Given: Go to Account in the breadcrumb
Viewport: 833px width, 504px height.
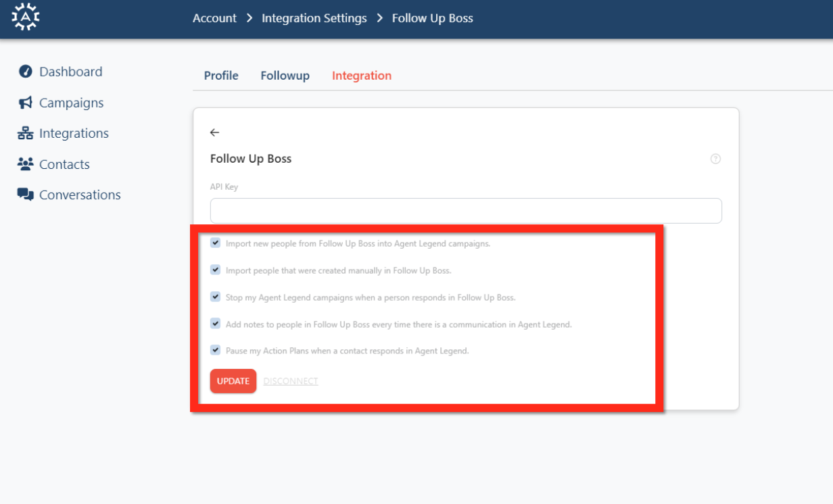Looking at the screenshot, I should 215,18.
